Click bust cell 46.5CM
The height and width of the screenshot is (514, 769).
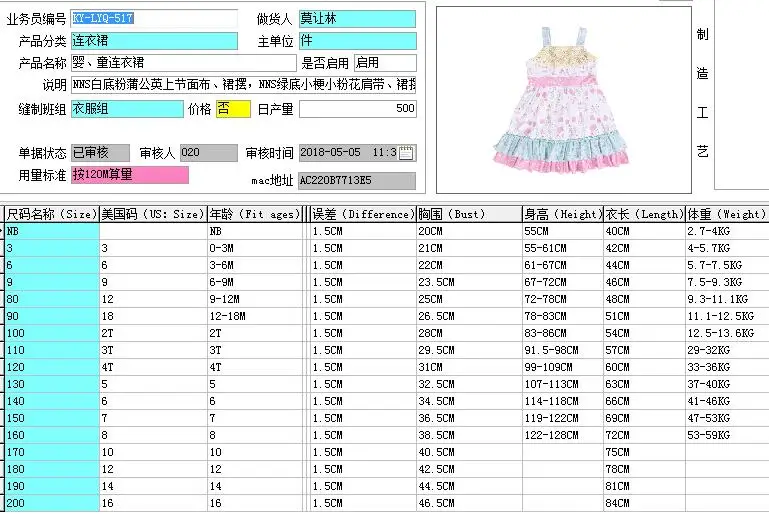(x=469, y=503)
